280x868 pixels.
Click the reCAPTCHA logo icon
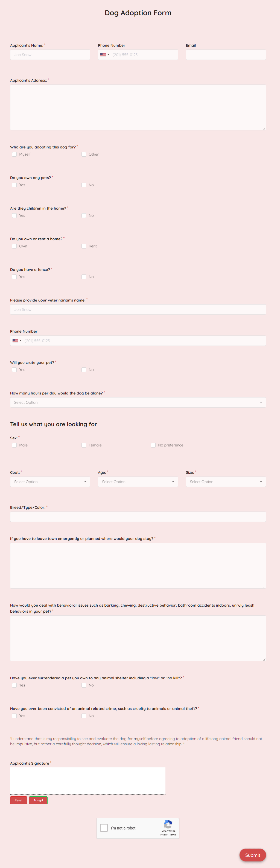tap(168, 825)
